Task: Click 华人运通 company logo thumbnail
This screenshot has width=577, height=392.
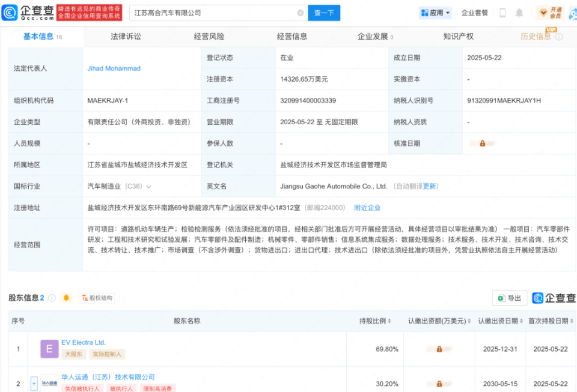Action: [x=49, y=383]
